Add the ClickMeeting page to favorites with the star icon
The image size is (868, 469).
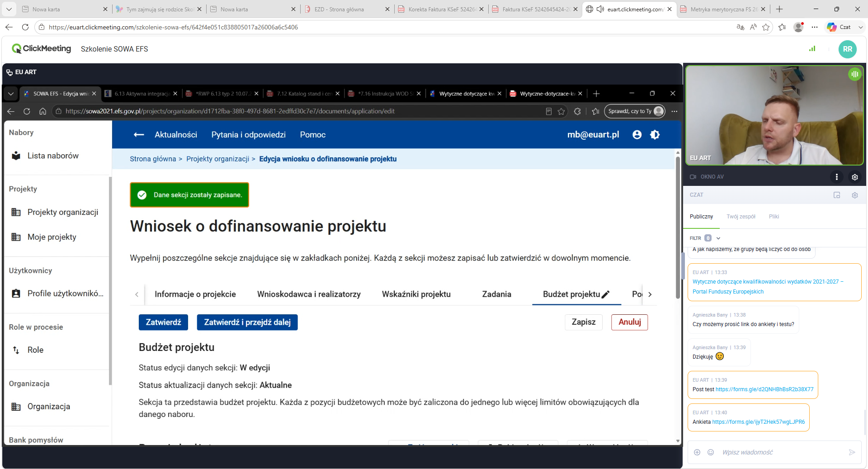coord(766,27)
